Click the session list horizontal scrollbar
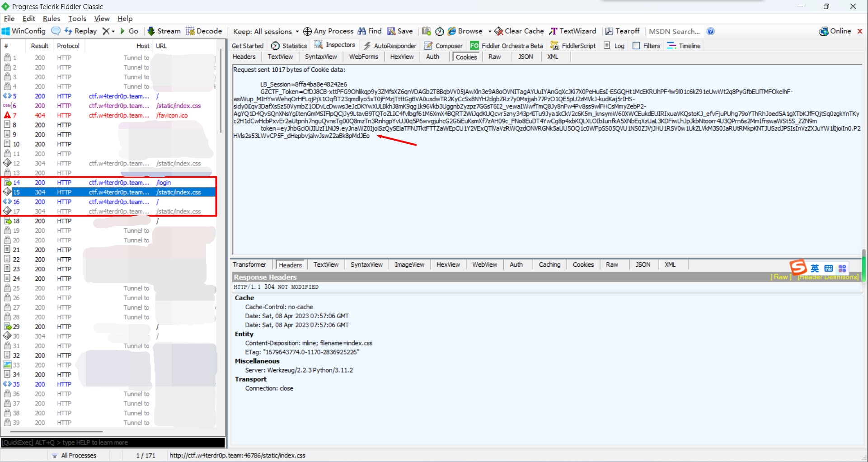Screen dimensions: 868x462 (54, 432)
